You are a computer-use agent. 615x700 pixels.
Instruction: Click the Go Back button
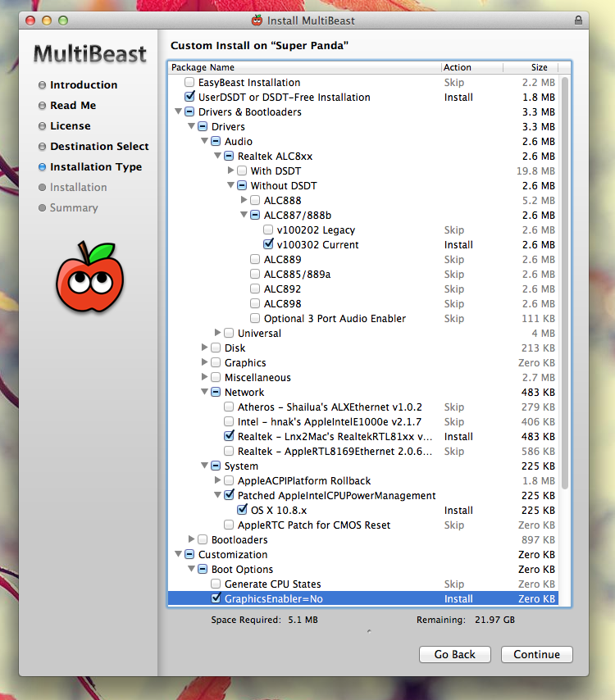point(454,654)
